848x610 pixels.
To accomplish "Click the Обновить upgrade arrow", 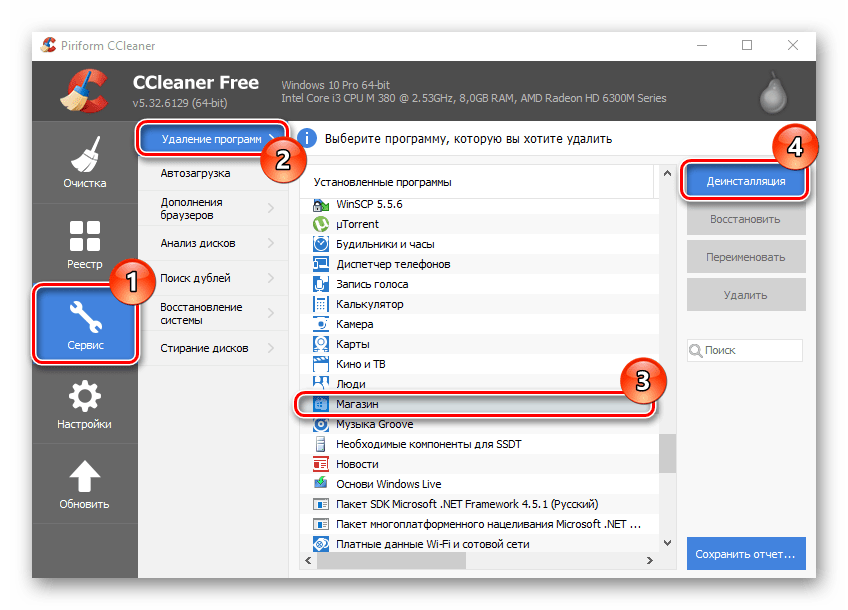I will 85,485.
